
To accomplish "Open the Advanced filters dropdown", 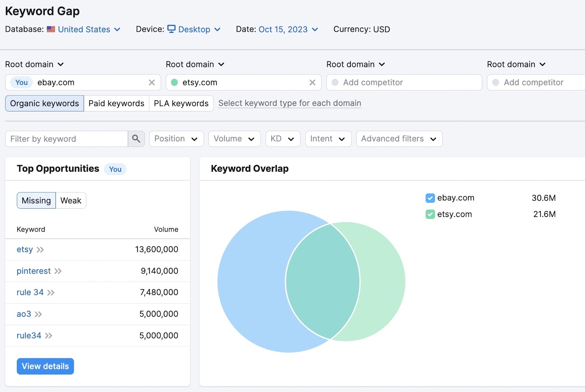I will [x=399, y=139].
